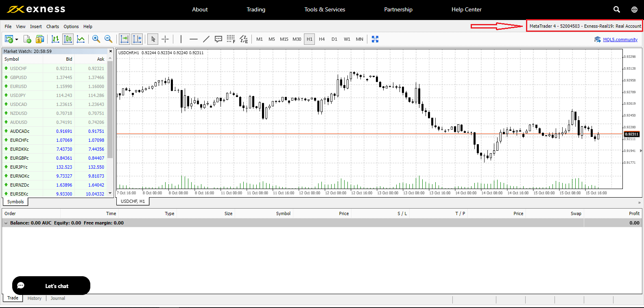
Task: Switch chart to candlesticks view
Action: coord(68,39)
